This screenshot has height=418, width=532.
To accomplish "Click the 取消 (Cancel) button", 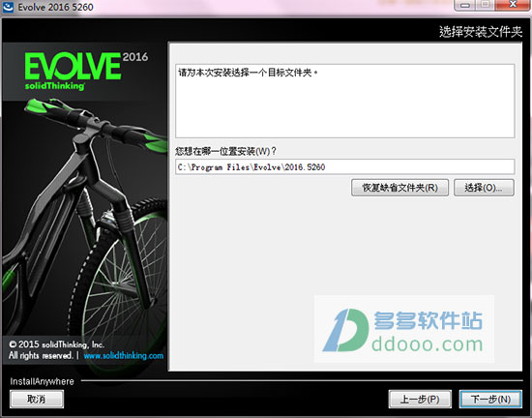I will [37, 399].
